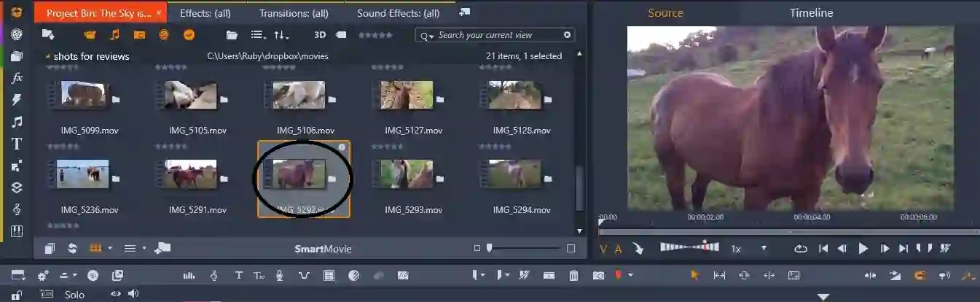Screen dimensions: 980x302
Task: Click the SmartMovie button
Action: coord(323,249)
